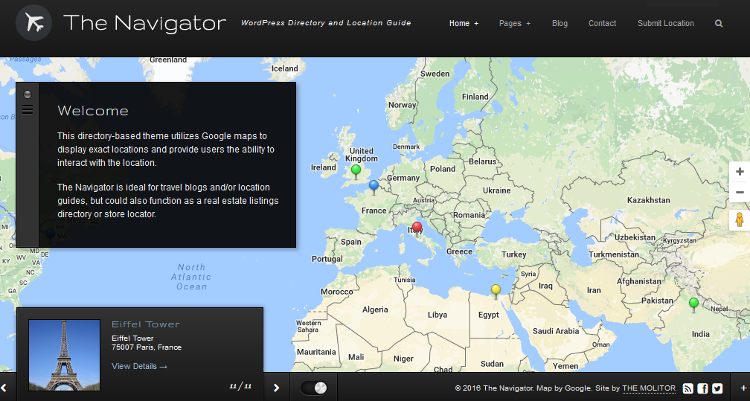Screen dimensions: 750x401
Task: Click the North Atlantic Ocean label
Action: [x=191, y=277]
